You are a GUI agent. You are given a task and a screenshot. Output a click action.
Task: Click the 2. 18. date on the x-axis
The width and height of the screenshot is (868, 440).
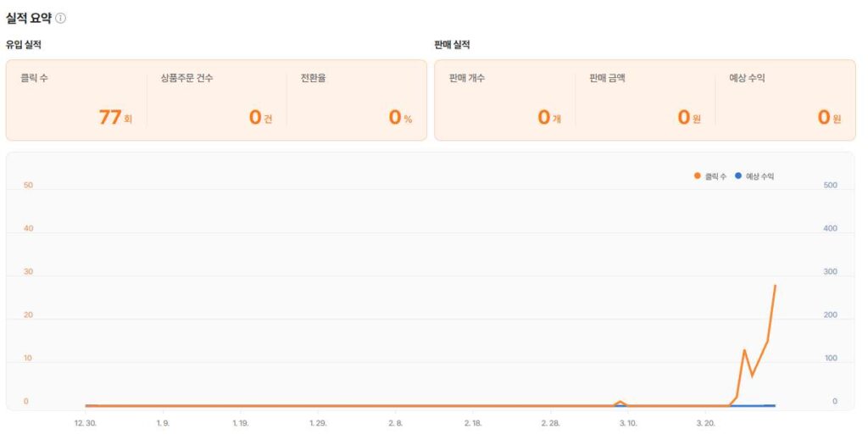click(473, 422)
